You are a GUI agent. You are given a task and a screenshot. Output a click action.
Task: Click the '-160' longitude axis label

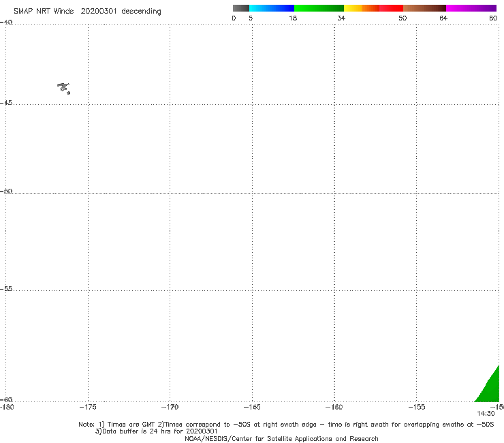click(x=334, y=407)
